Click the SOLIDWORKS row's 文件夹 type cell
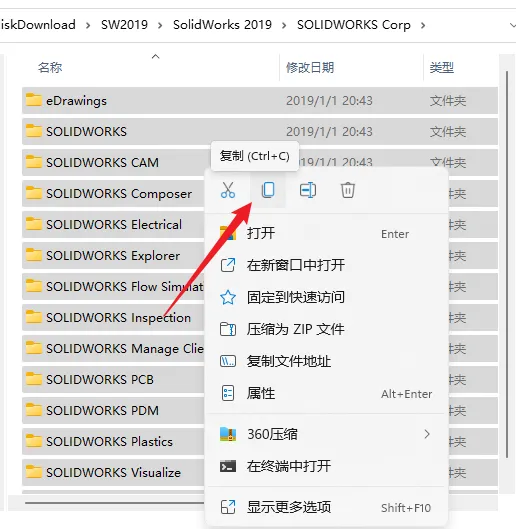Image resolution: width=516 pixels, height=529 pixels. [448, 132]
